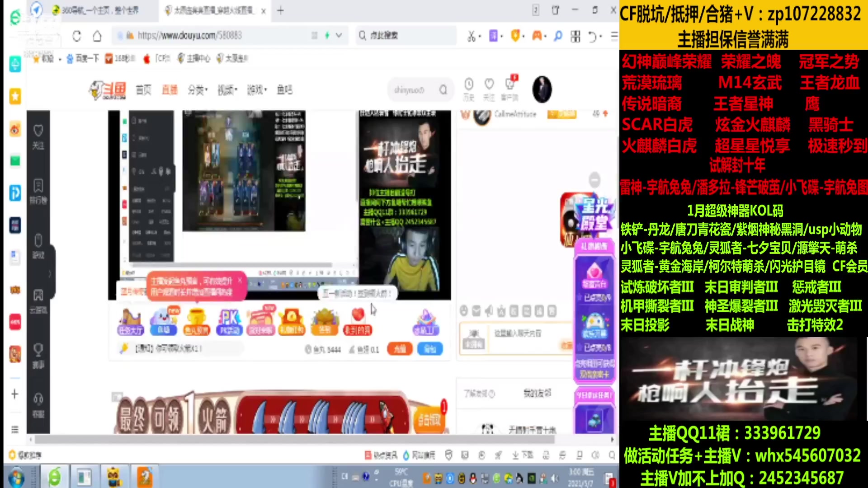This screenshot has height=488, width=868.
Task: Collapse the floating widget minus button
Action: click(x=594, y=180)
